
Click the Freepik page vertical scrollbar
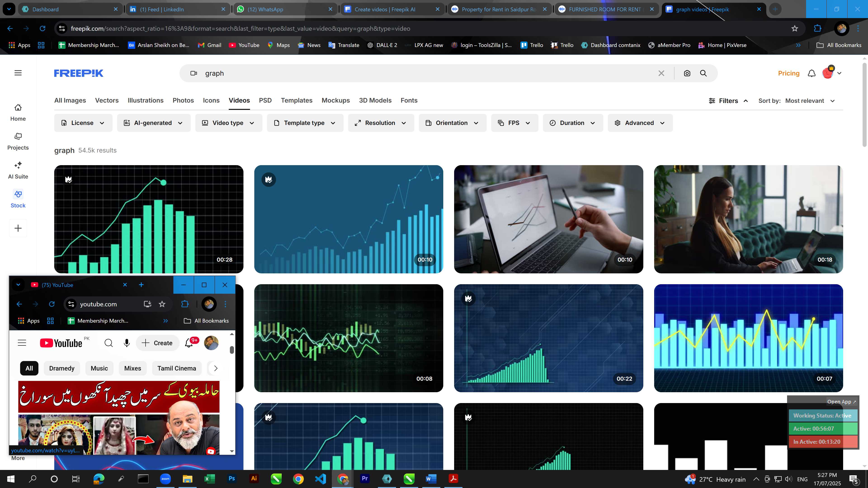tap(864, 104)
